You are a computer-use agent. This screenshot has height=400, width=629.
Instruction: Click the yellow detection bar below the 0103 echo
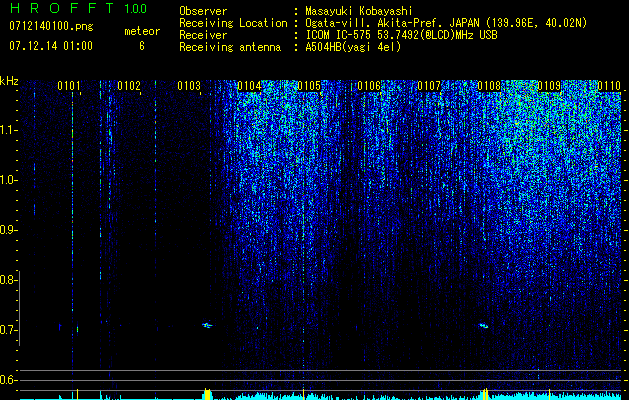click(x=207, y=394)
